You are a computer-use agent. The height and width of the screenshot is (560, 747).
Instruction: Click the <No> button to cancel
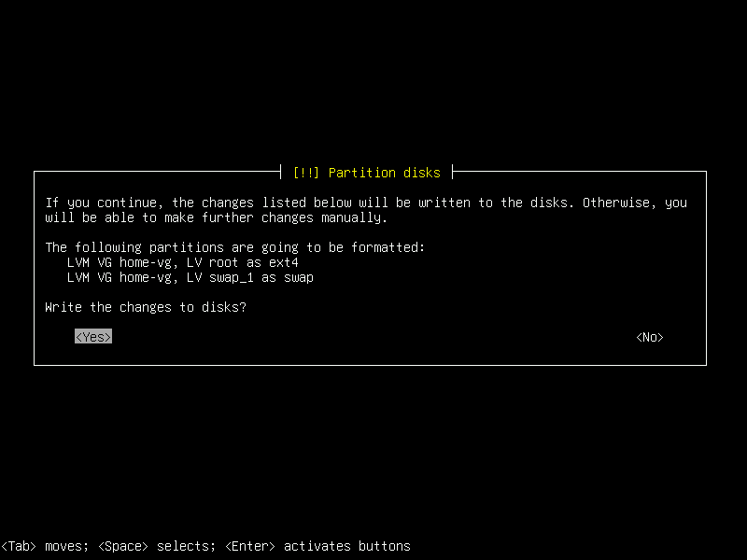[648, 337]
